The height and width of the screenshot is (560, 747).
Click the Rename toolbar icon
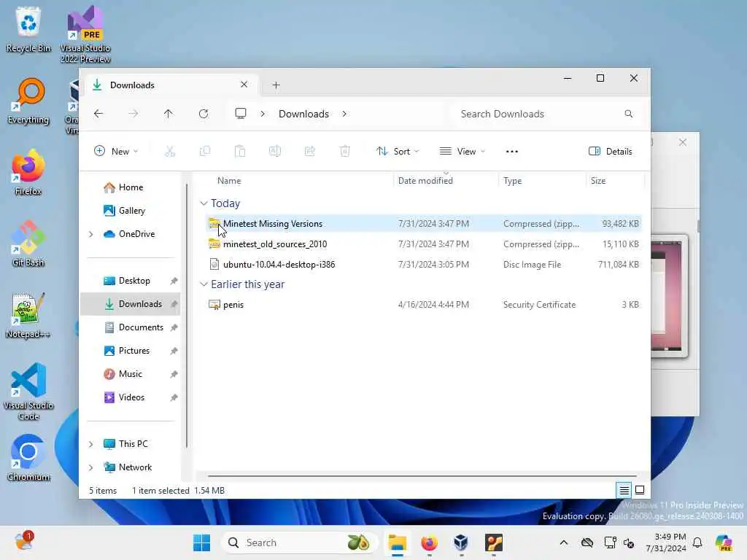pos(275,152)
